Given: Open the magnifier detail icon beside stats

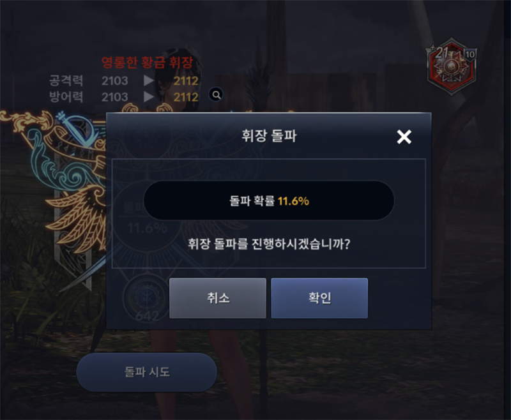Looking at the screenshot, I should pyautogui.click(x=216, y=94).
